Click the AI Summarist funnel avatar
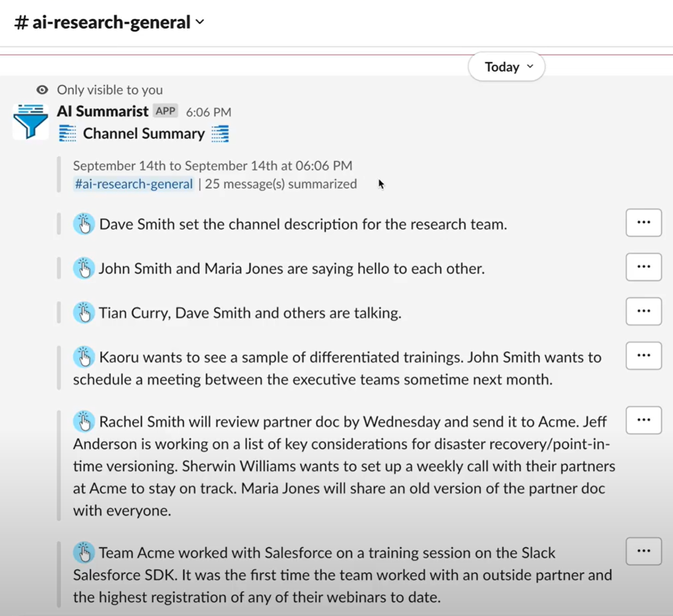This screenshot has height=616, width=673. click(30, 121)
